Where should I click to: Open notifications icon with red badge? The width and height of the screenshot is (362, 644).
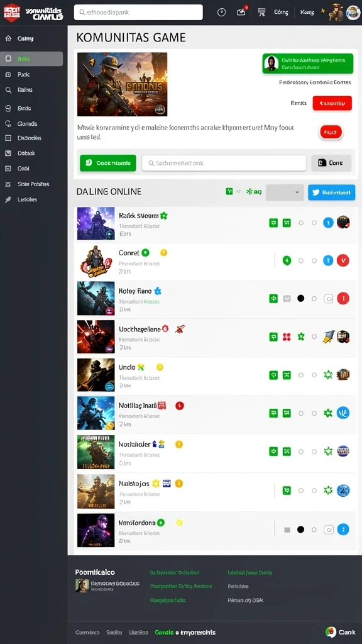click(242, 11)
